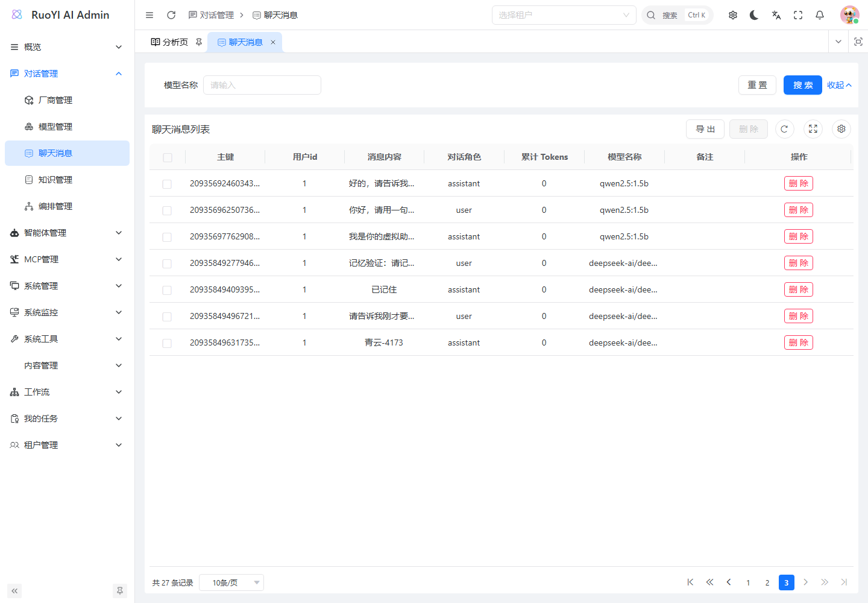Click the refresh page icon in header
The image size is (868, 603).
click(171, 15)
